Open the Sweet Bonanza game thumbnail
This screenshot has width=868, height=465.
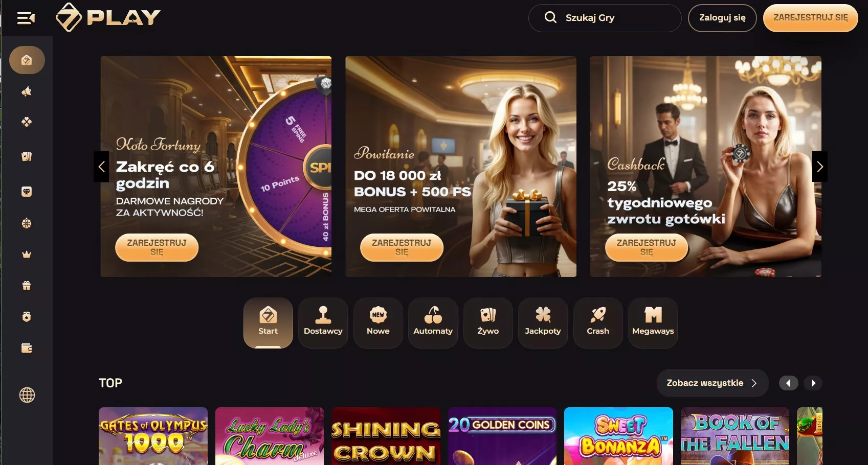618,436
